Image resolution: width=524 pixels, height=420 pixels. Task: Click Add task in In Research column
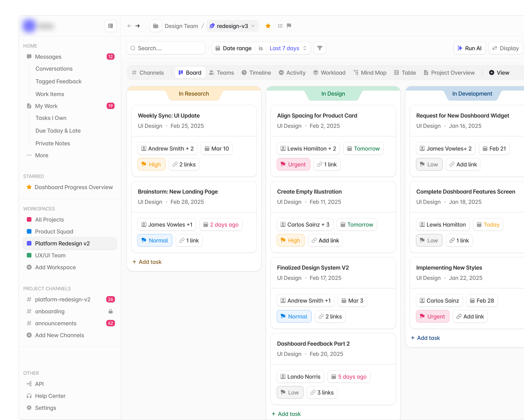pyautogui.click(x=147, y=262)
